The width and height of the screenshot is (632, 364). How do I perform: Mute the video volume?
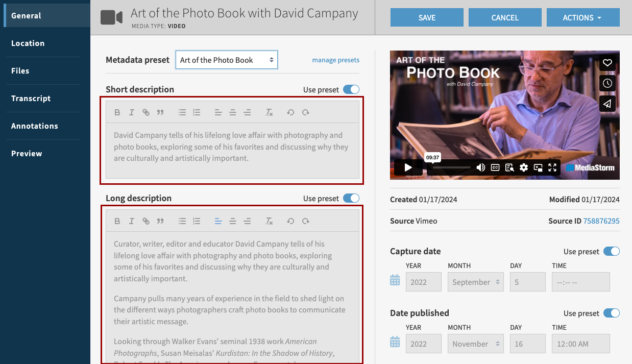click(x=480, y=167)
